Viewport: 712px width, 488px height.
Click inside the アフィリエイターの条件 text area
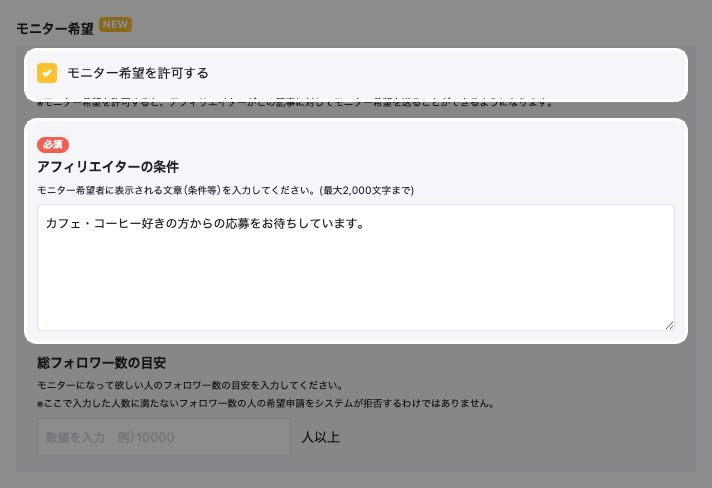tap(356, 267)
